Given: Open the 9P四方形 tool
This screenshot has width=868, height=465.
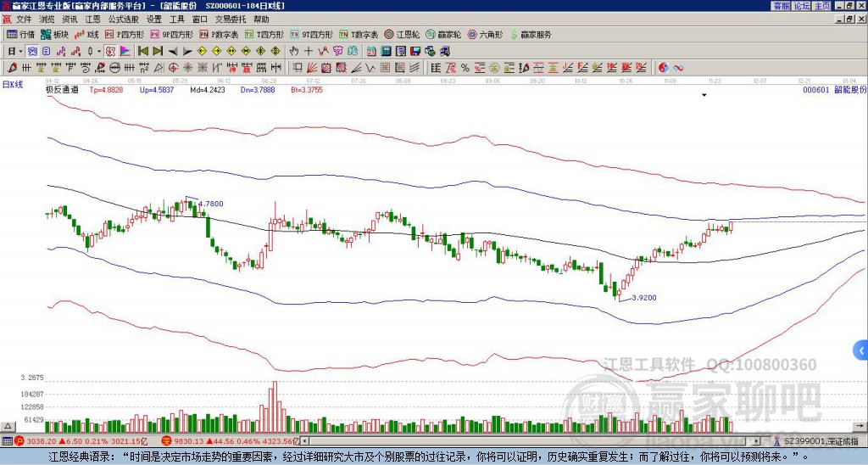Looking at the screenshot, I should click(171, 35).
